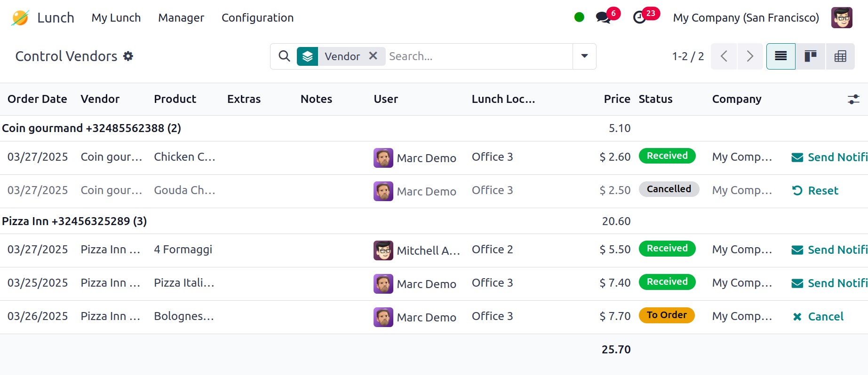
Task: Remove the Vendor group-by filter
Action: (373, 56)
